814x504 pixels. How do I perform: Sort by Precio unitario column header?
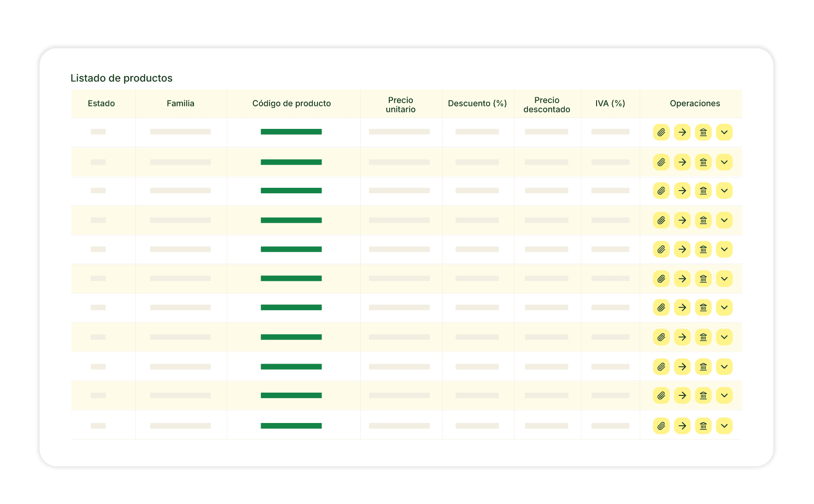coord(400,104)
